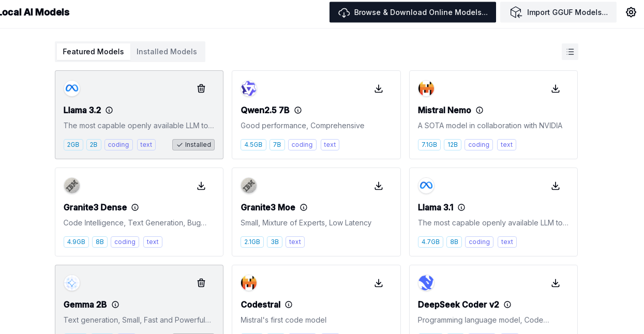
Task: Download the Granite3 Moe model
Action: click(x=379, y=186)
